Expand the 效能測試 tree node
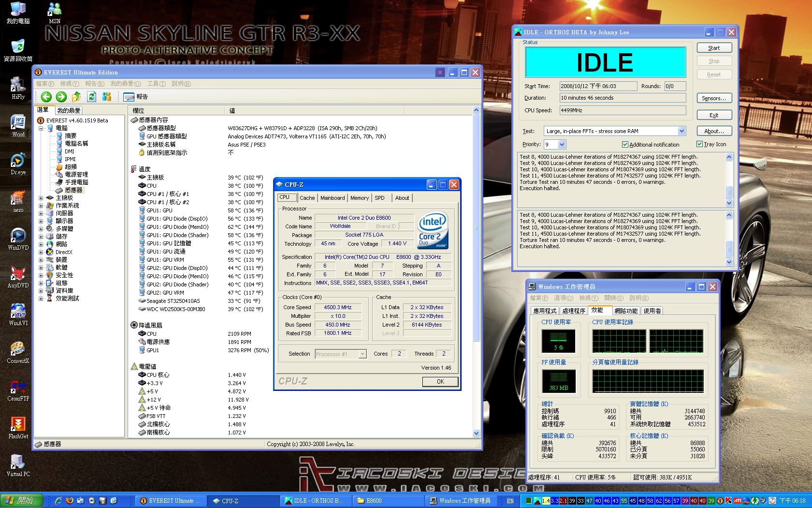The width and height of the screenshot is (812, 508). 41,299
